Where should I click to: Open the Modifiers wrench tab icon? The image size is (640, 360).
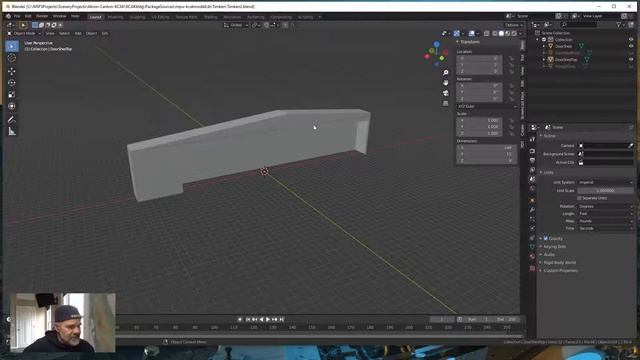pos(532,209)
